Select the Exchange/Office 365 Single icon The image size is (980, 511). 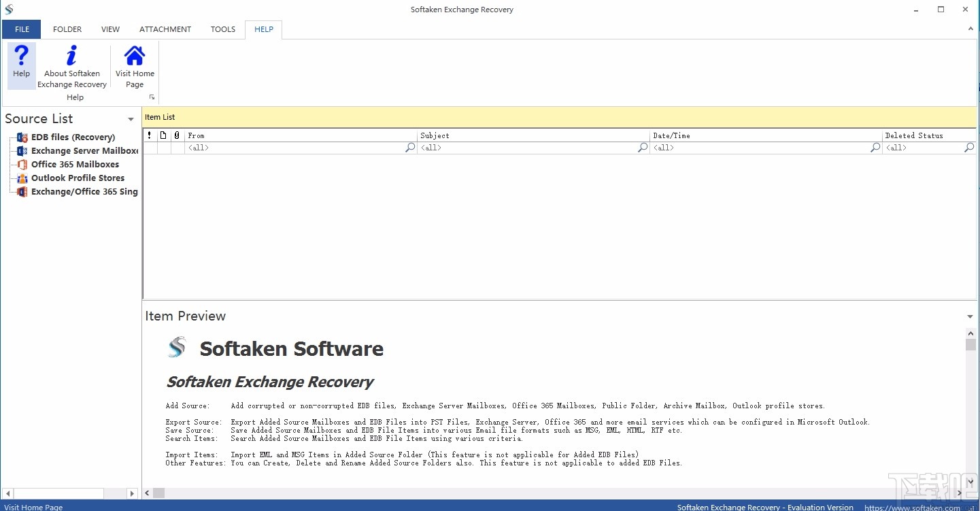[21, 191]
